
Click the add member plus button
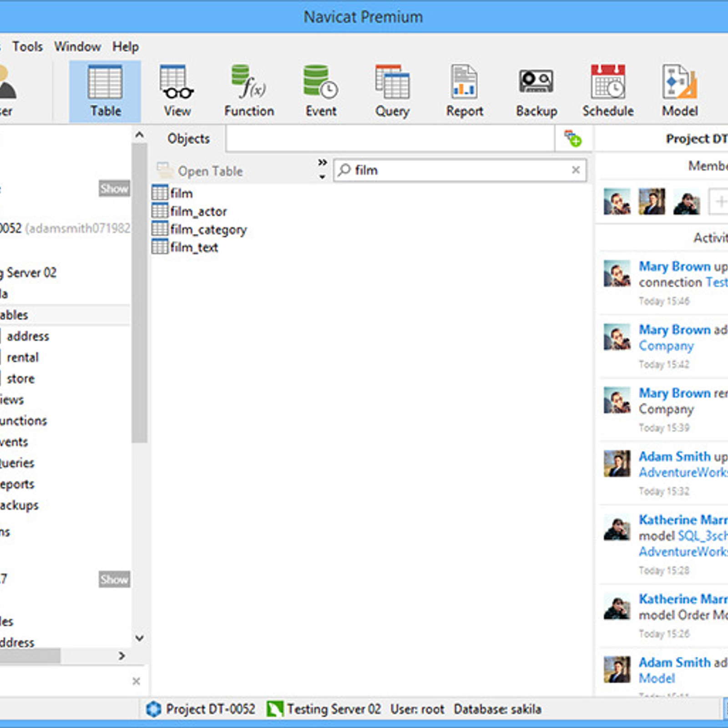[719, 201]
